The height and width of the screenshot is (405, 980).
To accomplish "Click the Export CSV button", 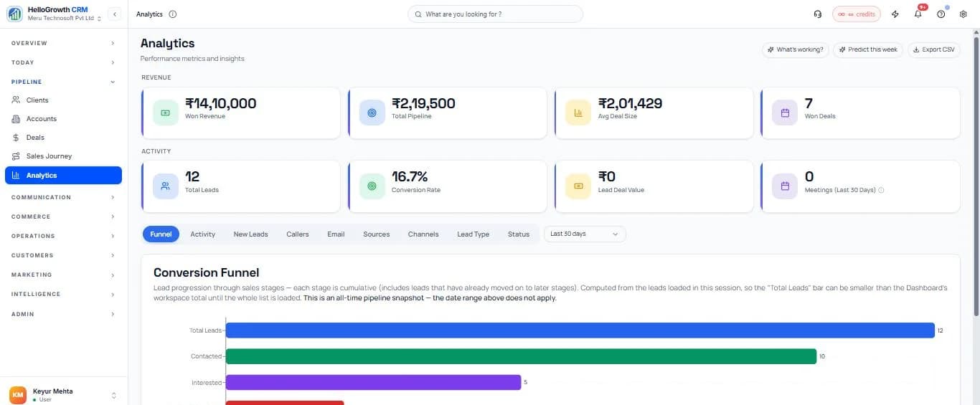I will coord(934,50).
